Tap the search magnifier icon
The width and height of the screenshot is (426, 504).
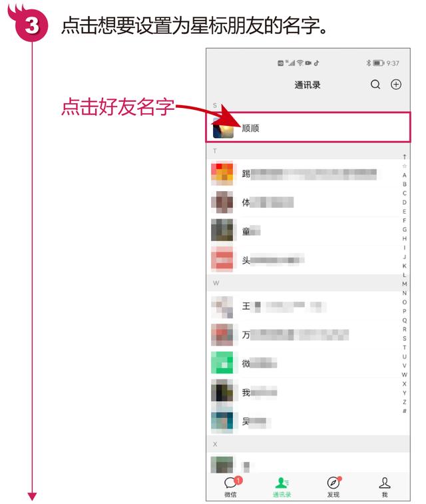click(x=375, y=85)
